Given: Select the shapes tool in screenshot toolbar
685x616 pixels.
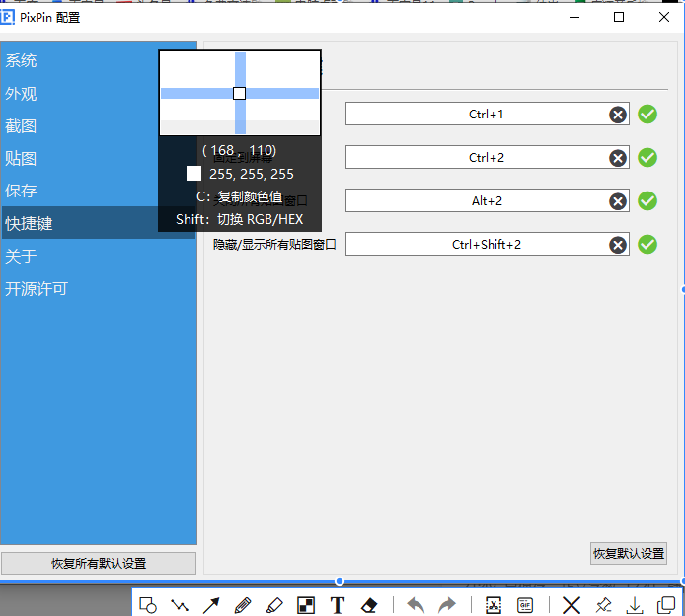Looking at the screenshot, I should [148, 605].
